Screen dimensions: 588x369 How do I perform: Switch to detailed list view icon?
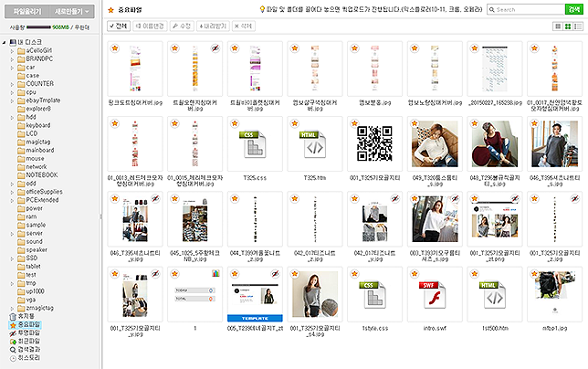point(578,26)
